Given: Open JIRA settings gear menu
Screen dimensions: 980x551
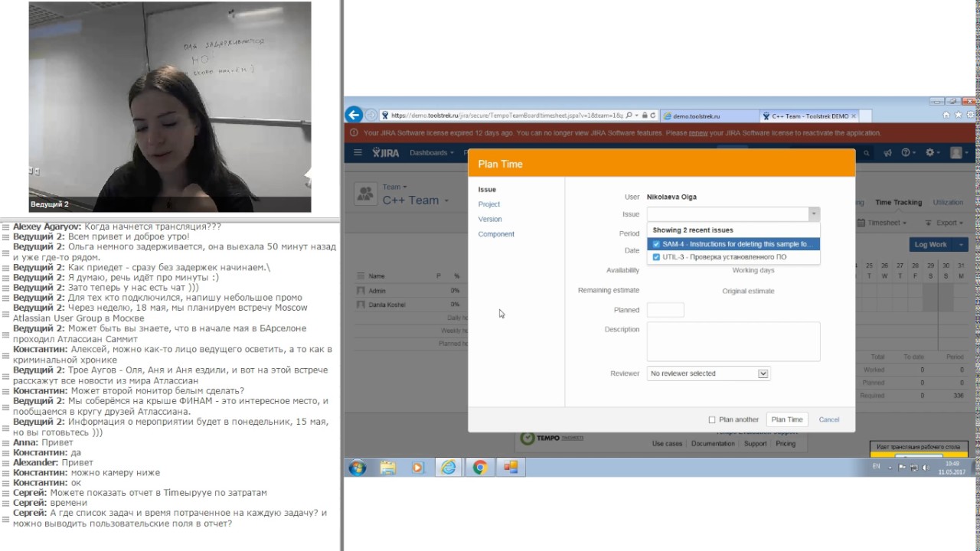Looking at the screenshot, I should point(933,153).
